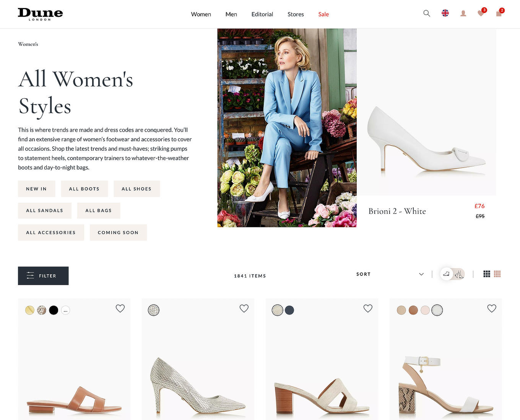Open the Women menu
The height and width of the screenshot is (420, 520).
tap(201, 14)
